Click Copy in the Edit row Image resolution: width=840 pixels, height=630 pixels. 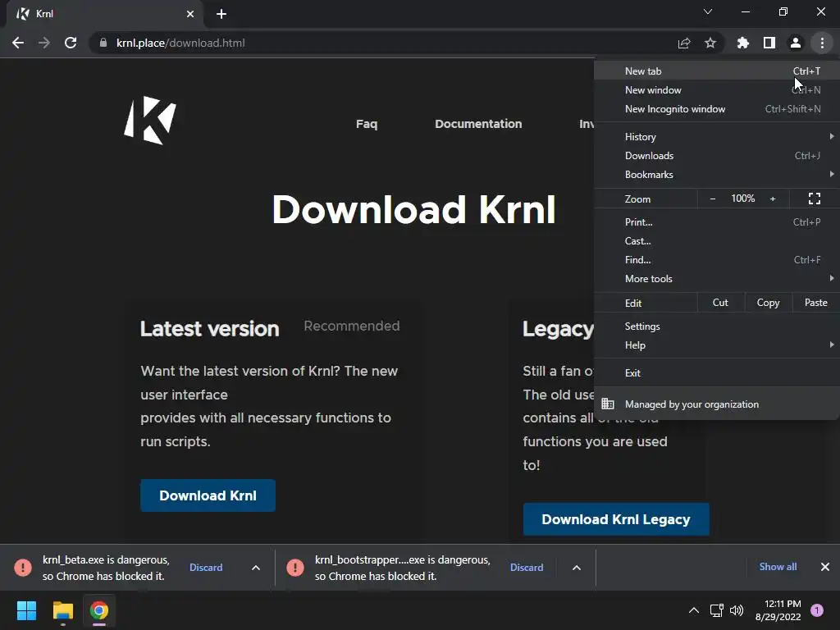tap(768, 303)
